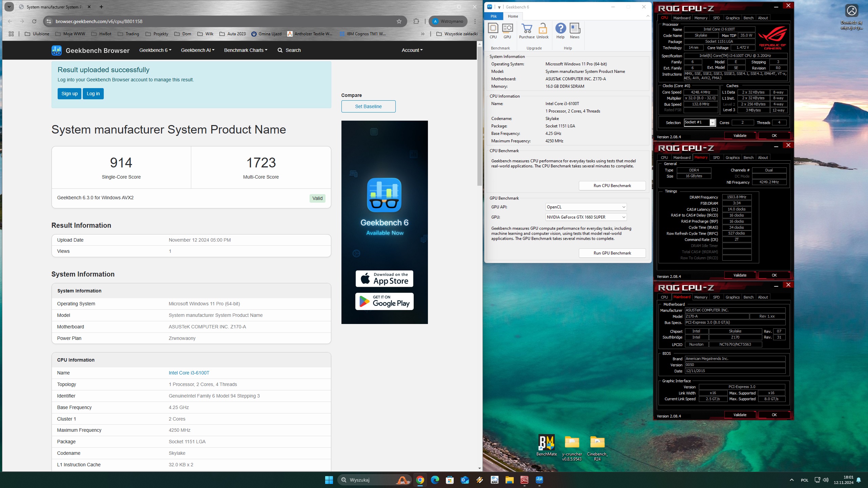The height and width of the screenshot is (488, 868).
Task: Expand the Geekbench AI navbar dropdown
Action: pyautogui.click(x=198, y=50)
